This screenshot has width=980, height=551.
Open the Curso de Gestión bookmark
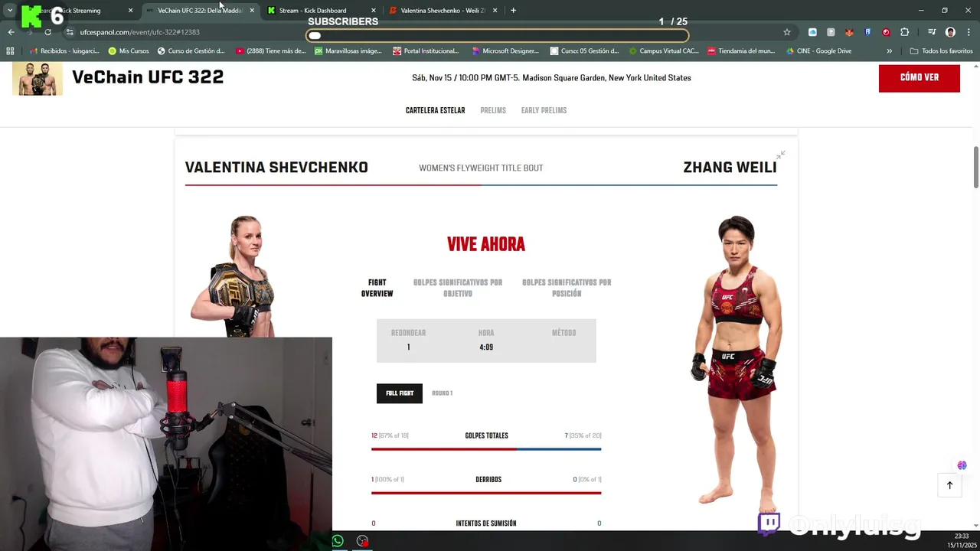pos(191,51)
